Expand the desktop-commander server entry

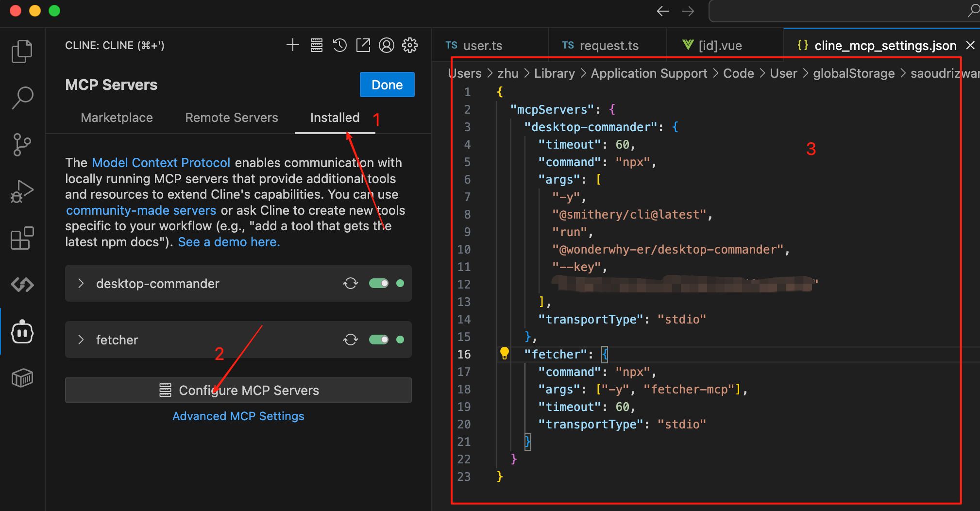[x=81, y=283]
